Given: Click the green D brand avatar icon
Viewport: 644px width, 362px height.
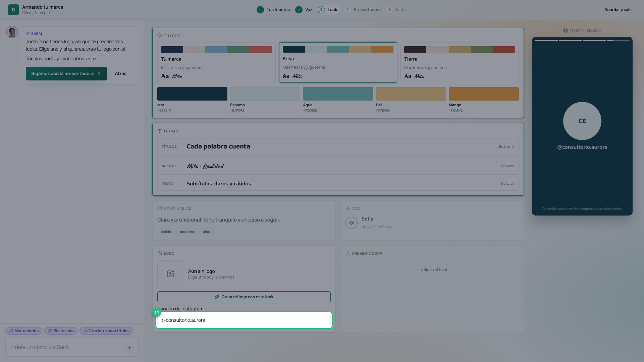Looking at the screenshot, I should point(13,10).
